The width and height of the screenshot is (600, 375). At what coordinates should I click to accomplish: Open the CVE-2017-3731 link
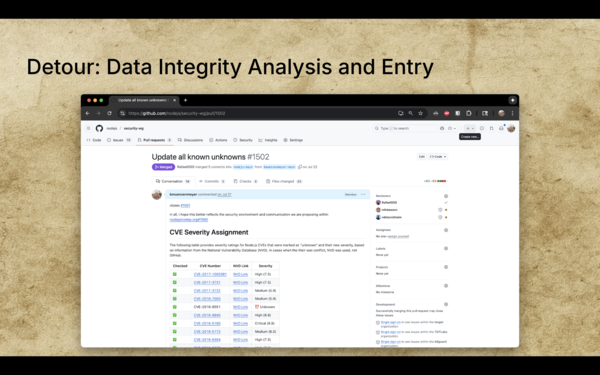click(x=207, y=282)
